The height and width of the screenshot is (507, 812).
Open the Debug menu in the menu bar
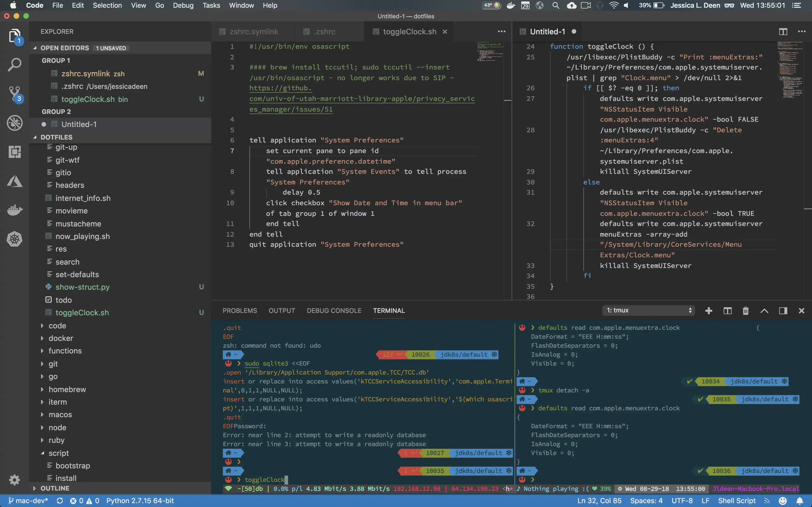click(x=183, y=5)
